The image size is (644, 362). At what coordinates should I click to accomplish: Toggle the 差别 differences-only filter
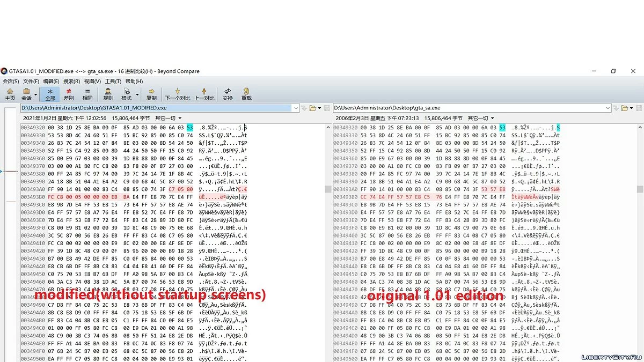(69, 94)
